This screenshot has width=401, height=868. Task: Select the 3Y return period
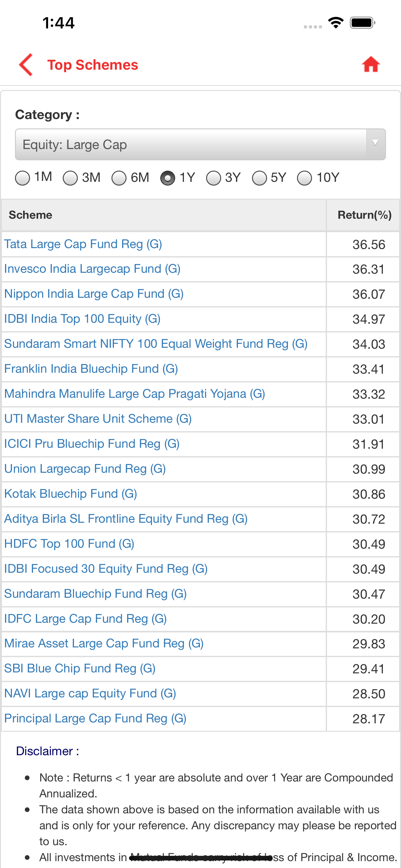(214, 178)
